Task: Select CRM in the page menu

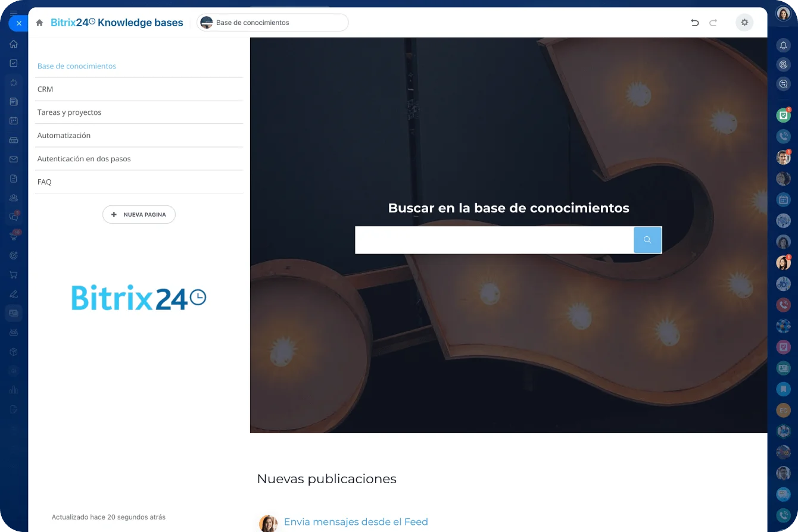Action: coord(45,89)
